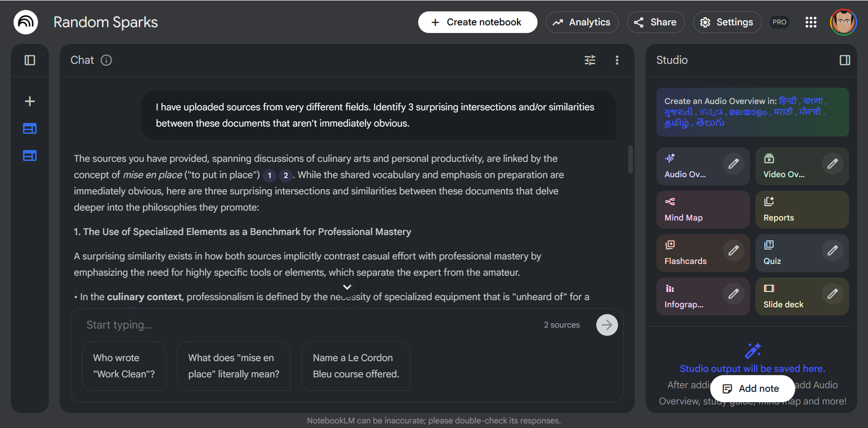Open chat more options menu
This screenshot has width=868, height=428.
coord(617,60)
